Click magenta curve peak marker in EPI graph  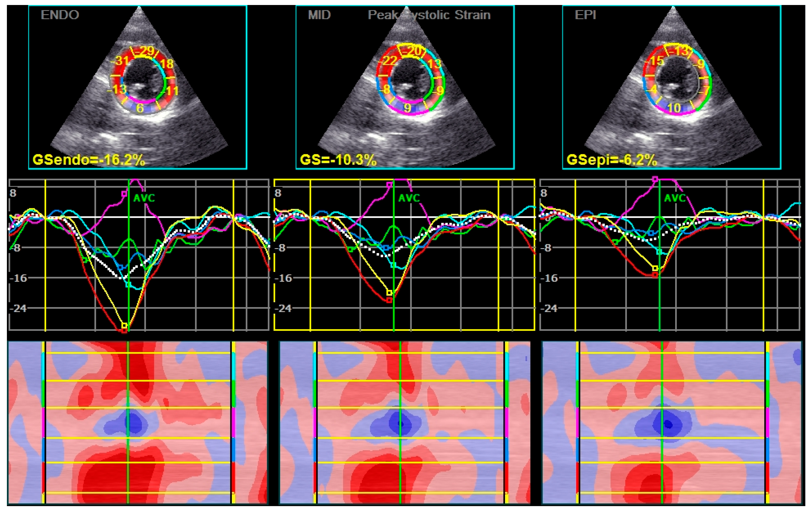[655, 179]
